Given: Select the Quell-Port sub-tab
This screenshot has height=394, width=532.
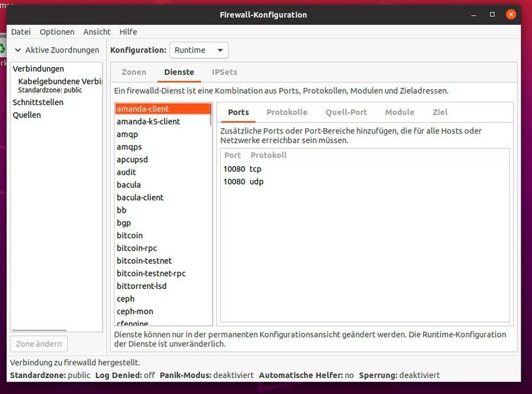Looking at the screenshot, I should 346,112.
